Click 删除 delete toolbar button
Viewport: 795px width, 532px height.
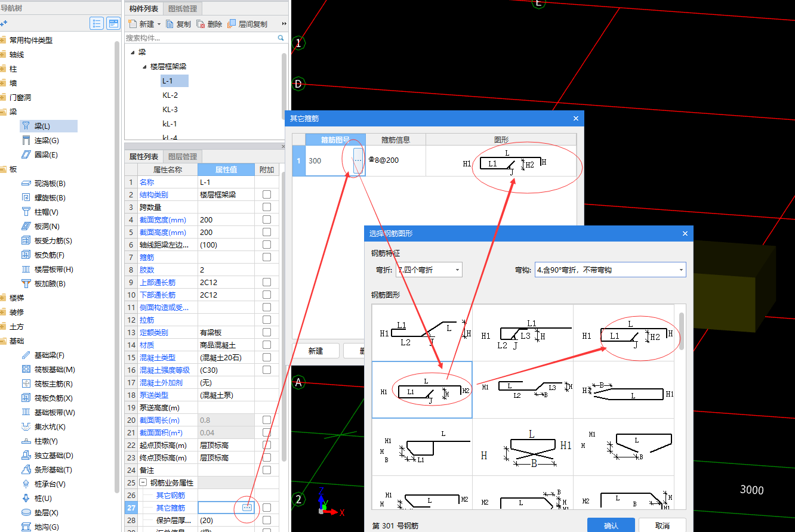pyautogui.click(x=209, y=24)
